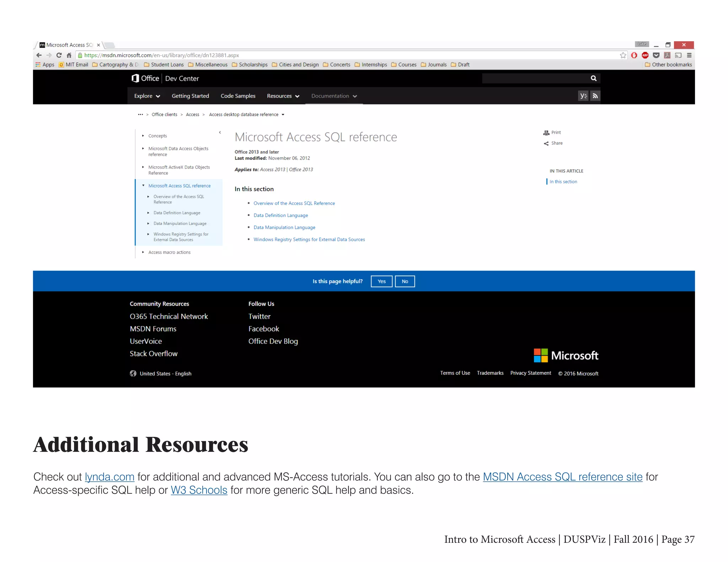The width and height of the screenshot is (728, 562).
Task: Expand the breadcrumb ellipsis
Action: (140, 114)
